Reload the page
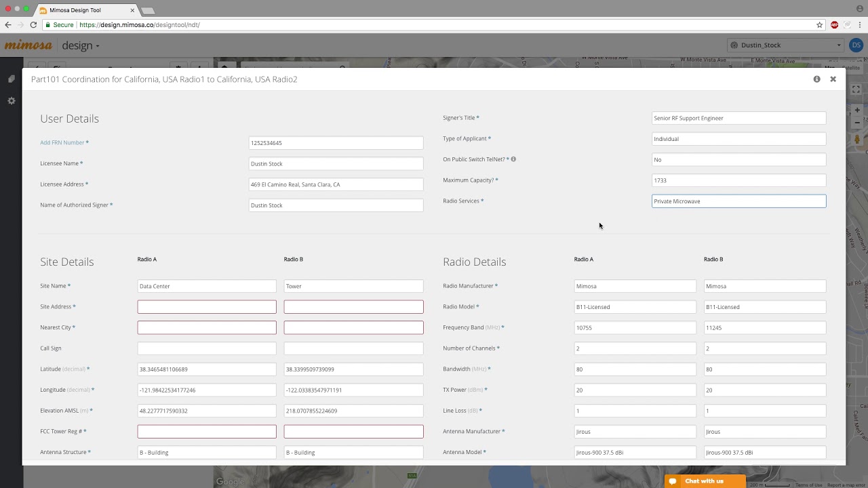Image resolution: width=868 pixels, height=488 pixels. point(33,25)
